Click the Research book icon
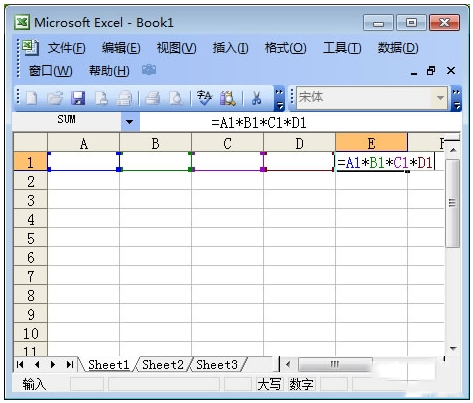Screen dimensions: 473x403 (227, 98)
